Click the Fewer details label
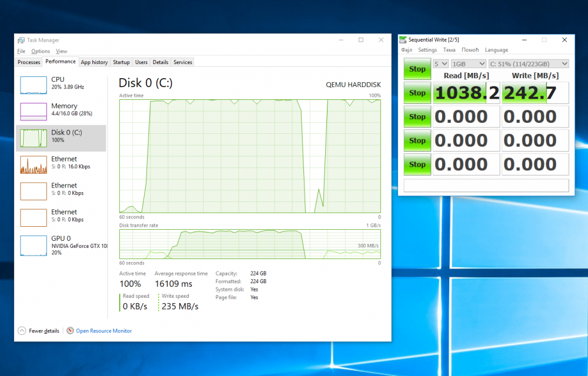This screenshot has width=588, height=376. (44, 331)
